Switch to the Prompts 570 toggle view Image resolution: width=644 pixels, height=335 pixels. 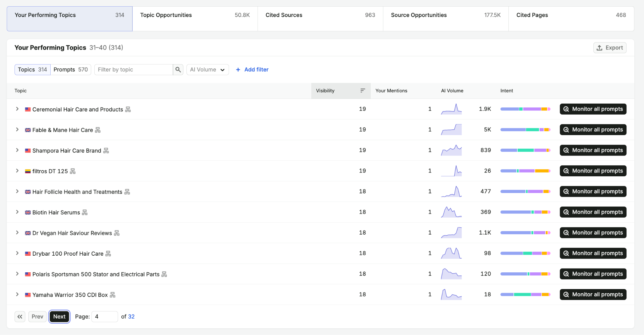(x=71, y=70)
